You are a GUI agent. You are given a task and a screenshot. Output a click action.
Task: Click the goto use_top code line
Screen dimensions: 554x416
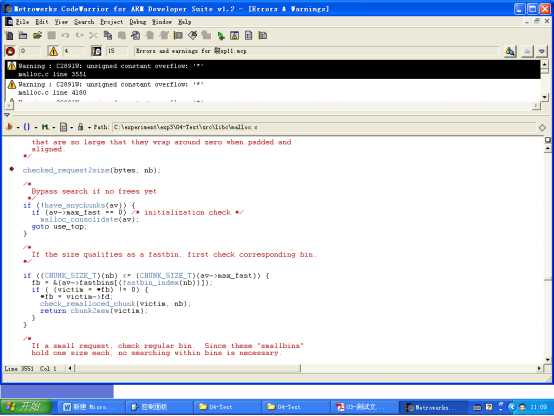point(59,227)
